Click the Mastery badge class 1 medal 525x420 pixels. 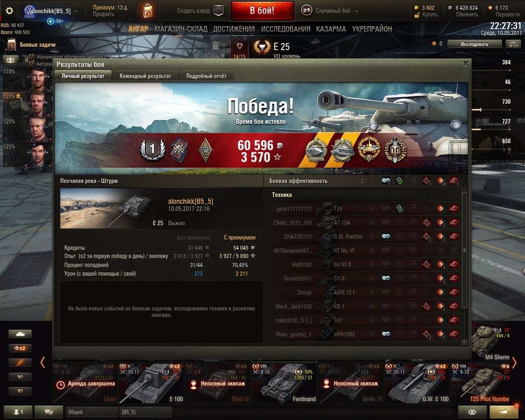pos(152,149)
